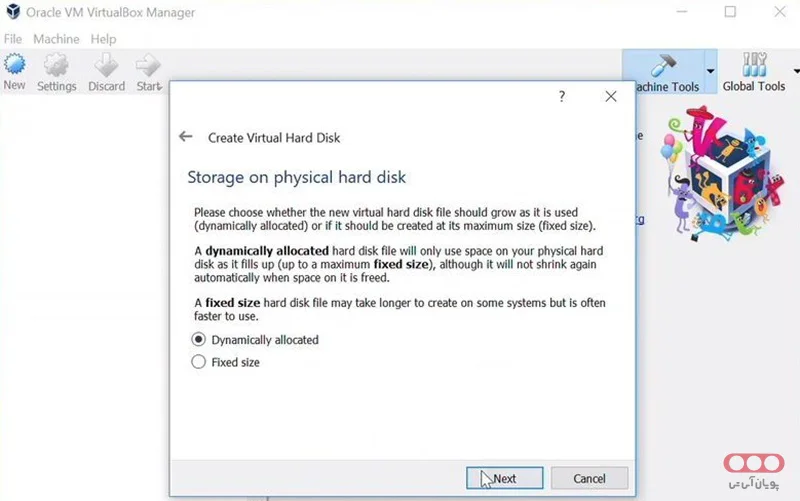Click the Discard arrow icon
The image size is (800, 501).
click(x=106, y=68)
